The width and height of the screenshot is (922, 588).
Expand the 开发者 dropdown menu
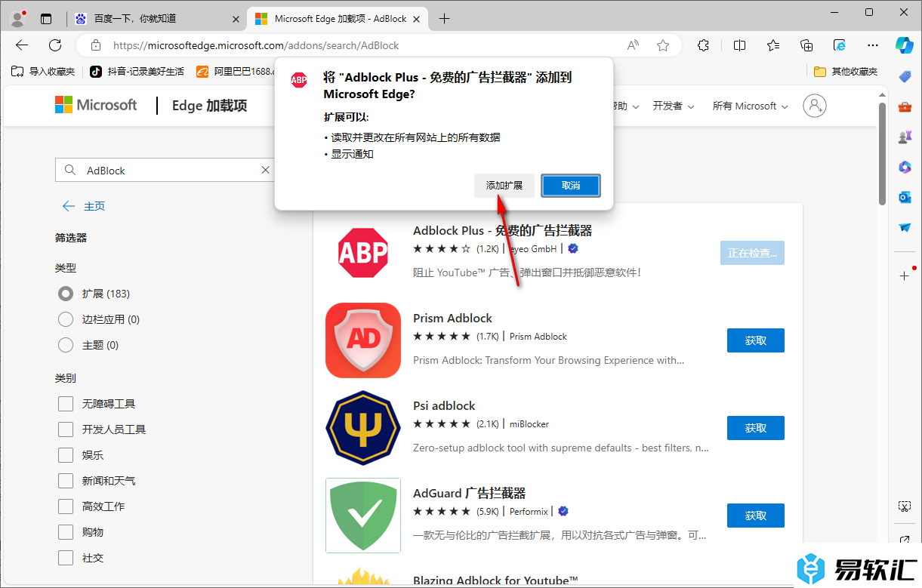click(673, 106)
